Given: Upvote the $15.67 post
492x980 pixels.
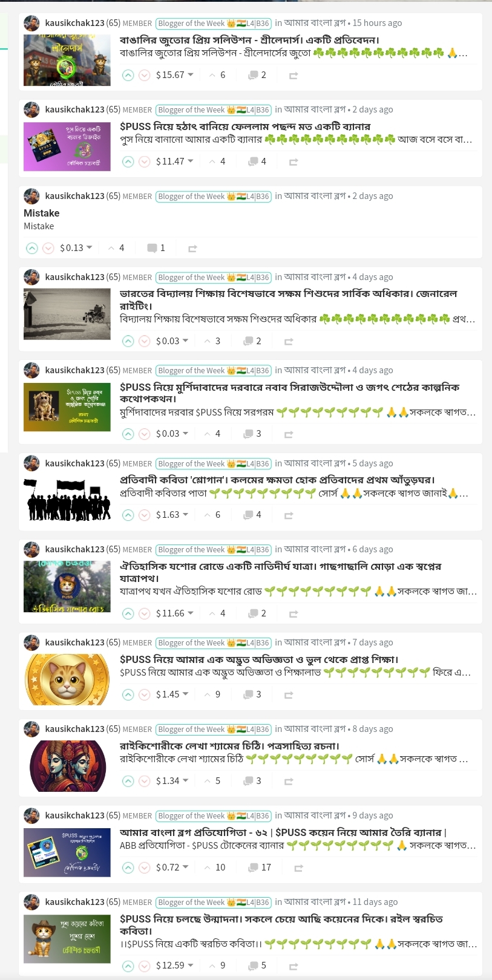Looking at the screenshot, I should click(128, 76).
